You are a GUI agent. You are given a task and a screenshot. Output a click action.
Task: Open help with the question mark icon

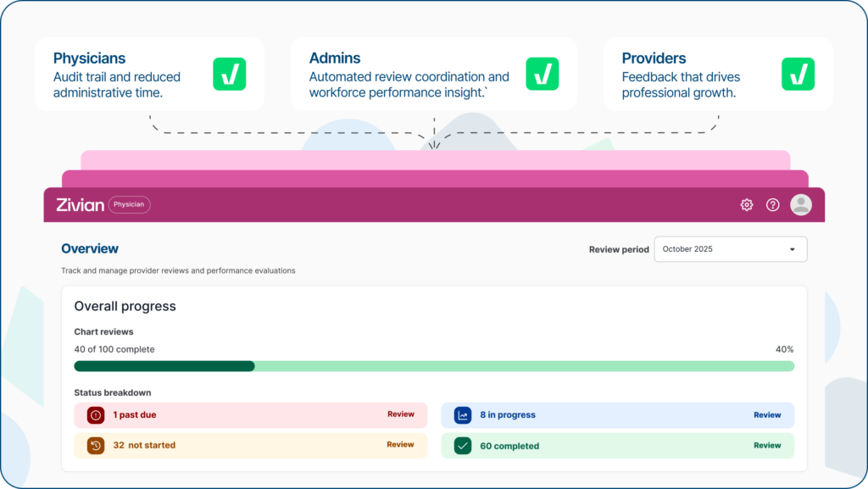[773, 205]
